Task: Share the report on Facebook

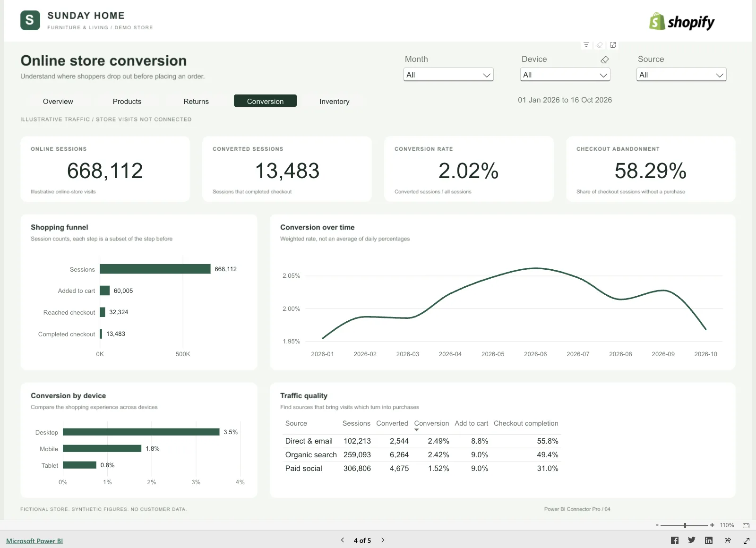Action: point(675,540)
